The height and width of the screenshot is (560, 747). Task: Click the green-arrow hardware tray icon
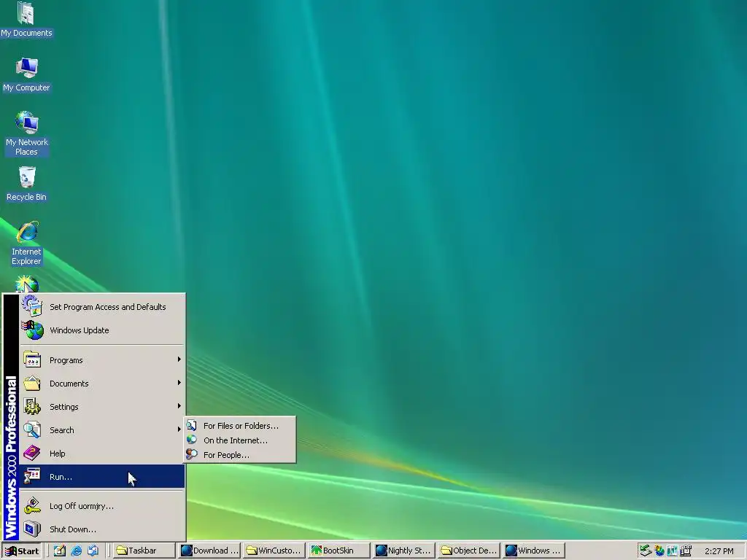646,551
